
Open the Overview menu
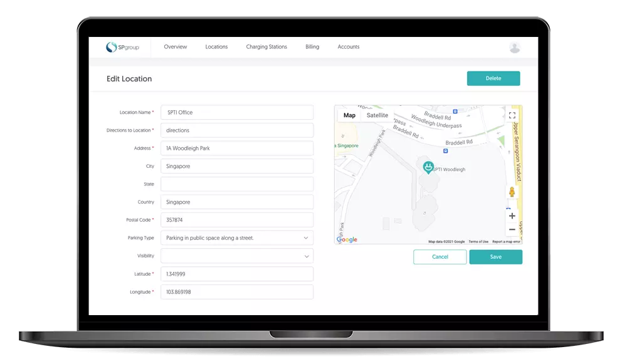[x=175, y=47]
